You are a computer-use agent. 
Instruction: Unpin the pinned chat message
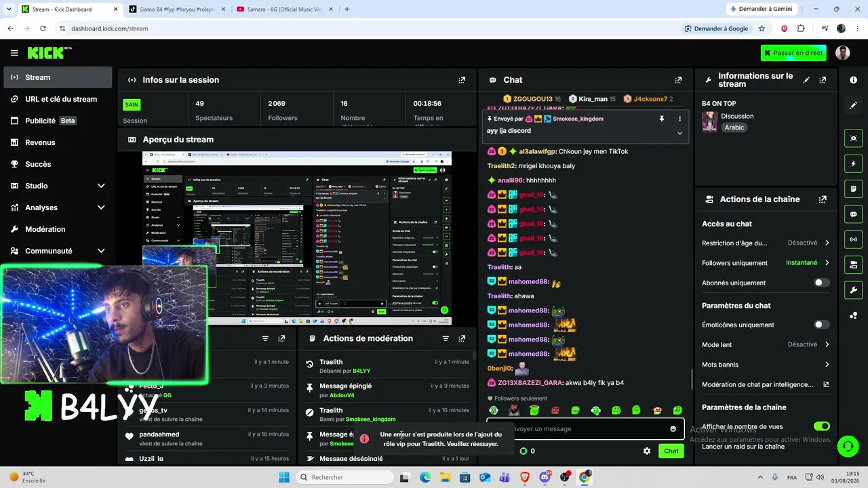[x=662, y=119]
